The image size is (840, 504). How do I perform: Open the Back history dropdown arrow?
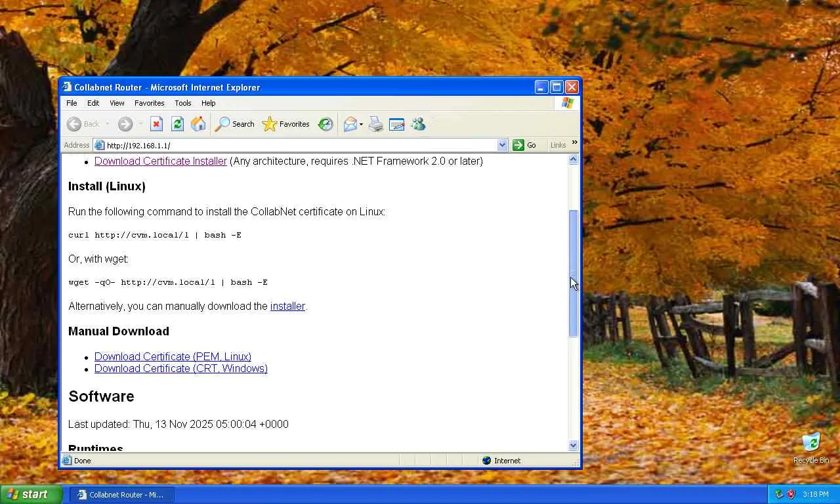[106, 124]
